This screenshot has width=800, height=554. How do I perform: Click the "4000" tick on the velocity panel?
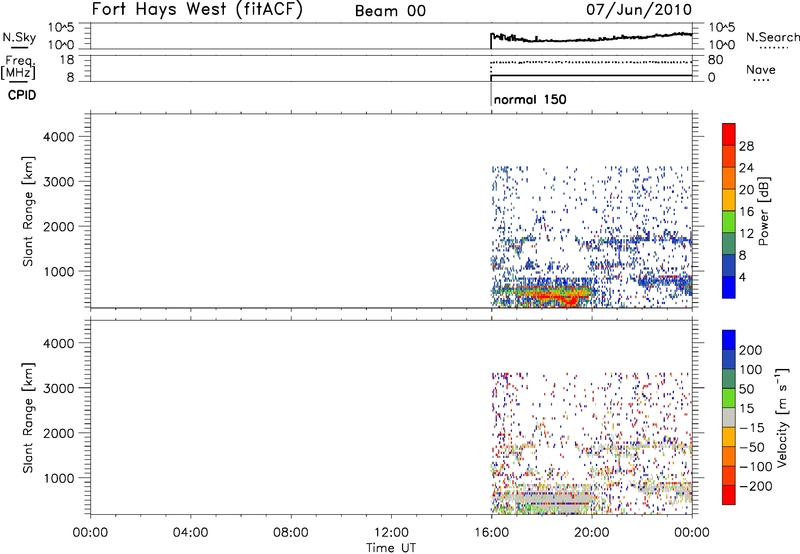click(58, 343)
